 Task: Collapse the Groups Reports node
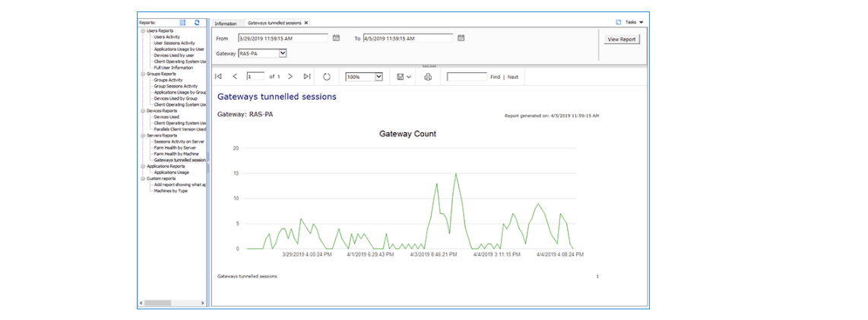click(143, 74)
